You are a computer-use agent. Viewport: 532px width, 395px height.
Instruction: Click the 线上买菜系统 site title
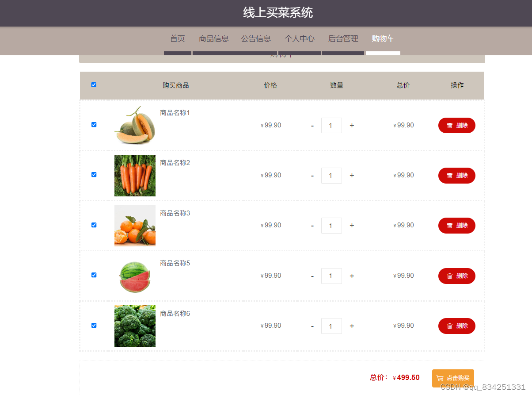point(278,12)
